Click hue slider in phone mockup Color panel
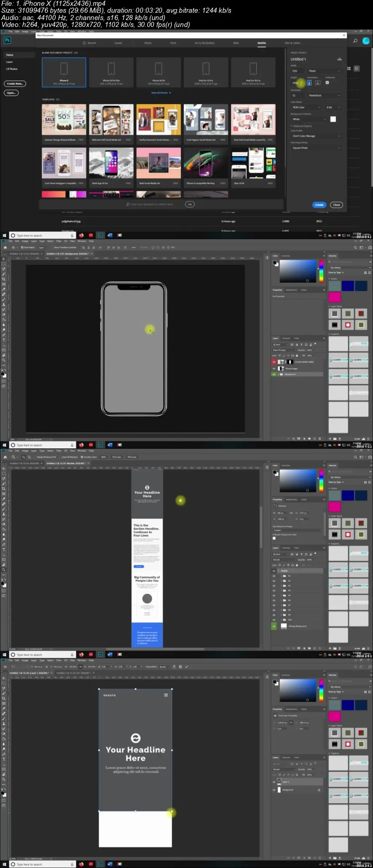373x868 pixels. (321, 271)
